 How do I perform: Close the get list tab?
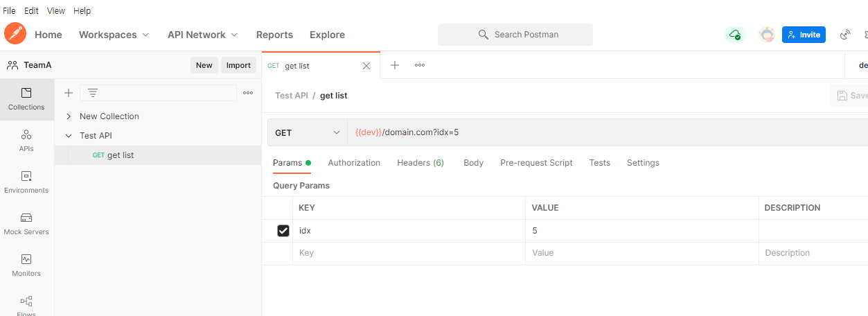(366, 66)
